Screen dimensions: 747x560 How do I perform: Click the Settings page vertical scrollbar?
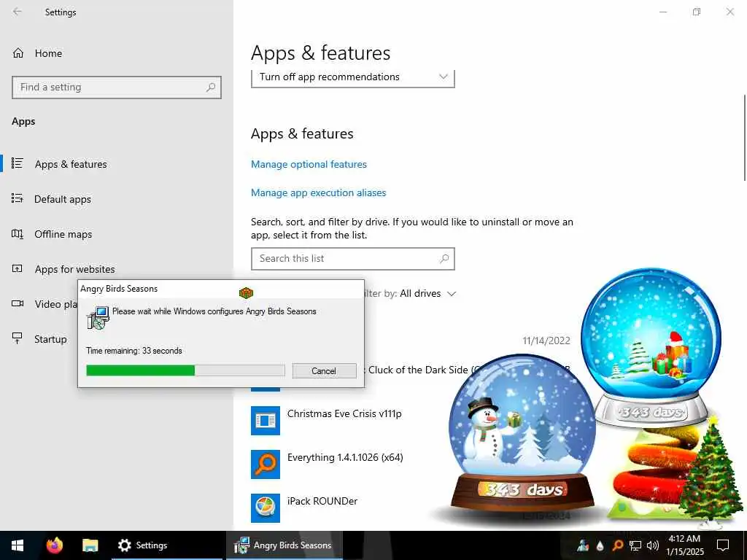coord(744,138)
